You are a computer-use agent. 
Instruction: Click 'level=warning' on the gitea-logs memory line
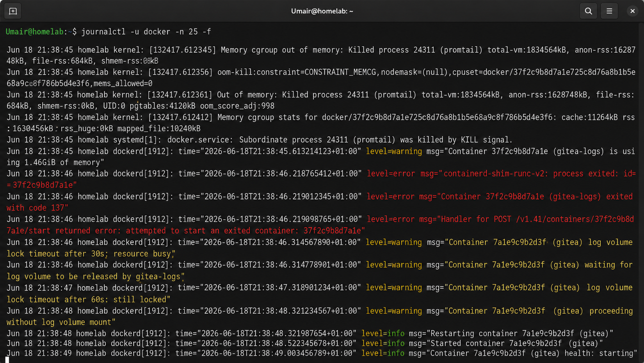pos(394,151)
